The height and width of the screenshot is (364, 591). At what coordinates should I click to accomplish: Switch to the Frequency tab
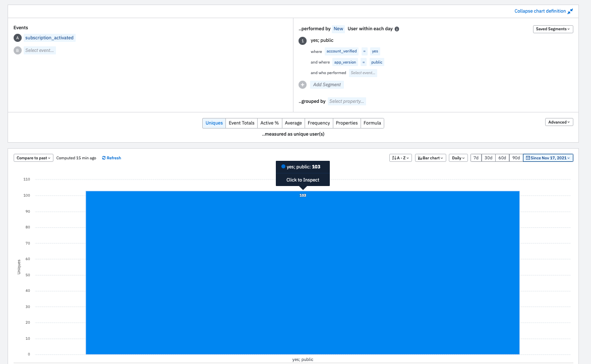pos(319,123)
